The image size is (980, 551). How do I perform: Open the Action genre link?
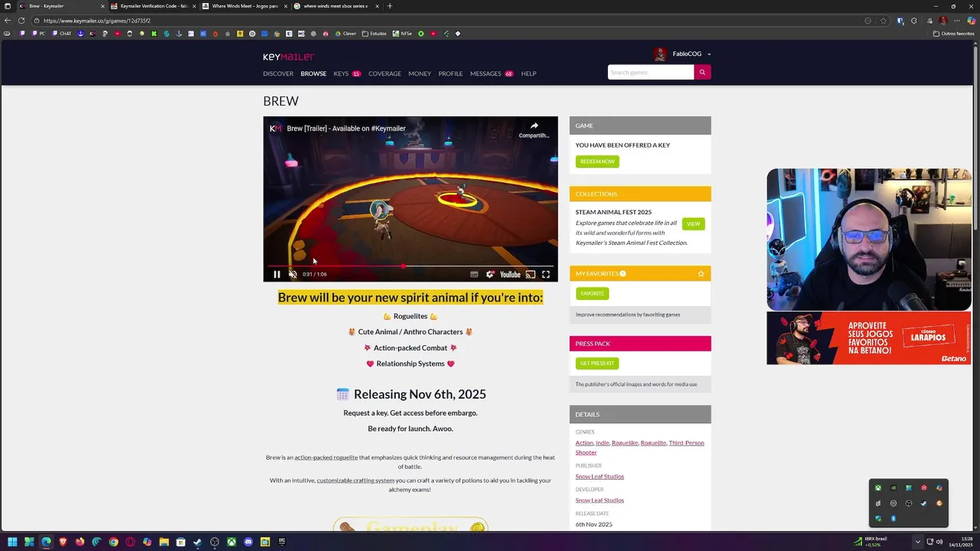point(584,443)
